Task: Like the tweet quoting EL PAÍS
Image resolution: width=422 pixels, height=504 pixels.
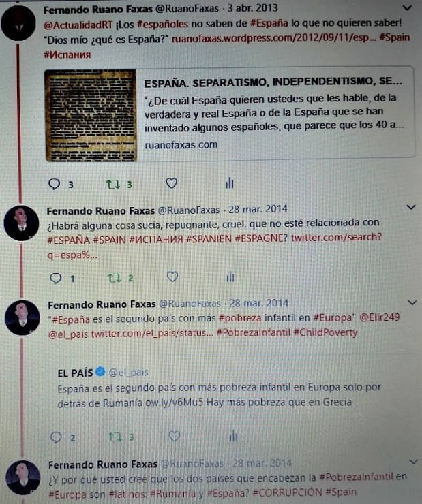Action: tap(174, 436)
